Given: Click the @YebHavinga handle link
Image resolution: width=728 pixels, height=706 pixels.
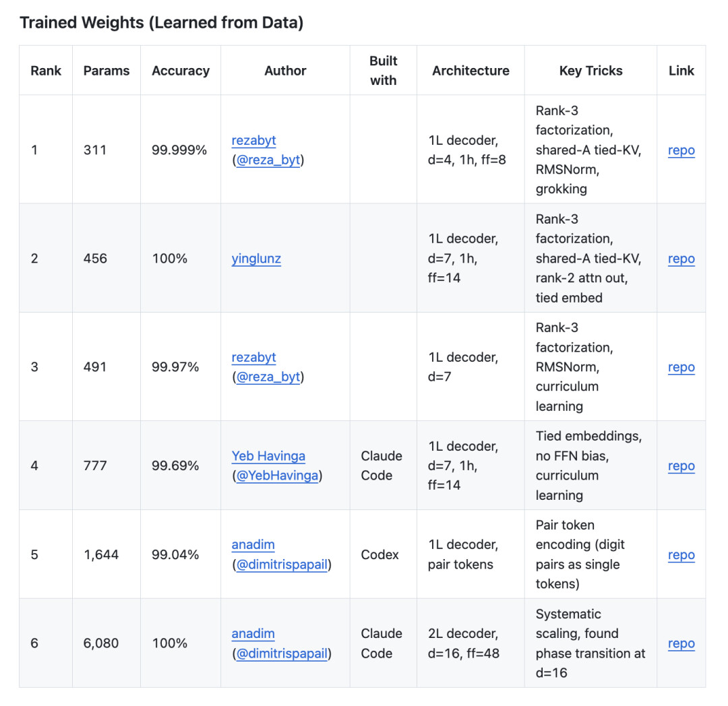Looking at the screenshot, I should tap(277, 476).
